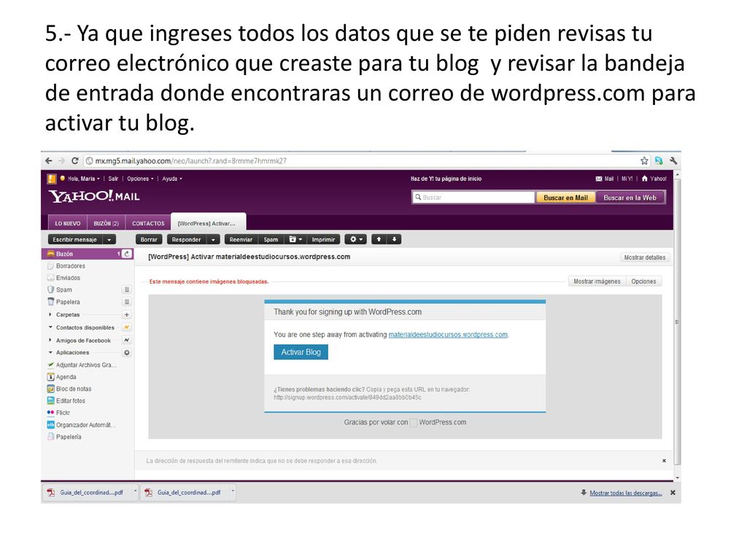The image size is (747, 560).
Task: Open the Borradores folder
Action: [x=71, y=266]
